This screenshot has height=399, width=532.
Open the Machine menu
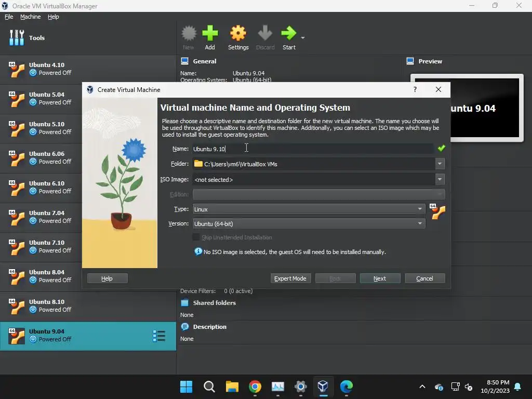coord(30,17)
